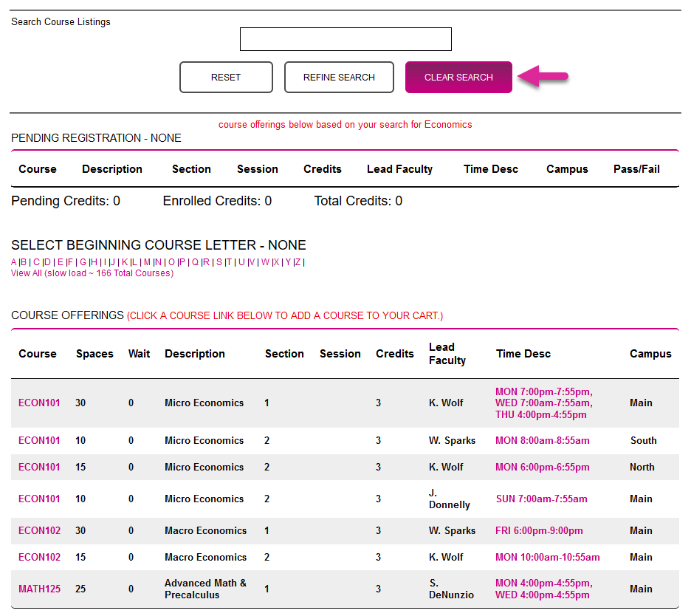This screenshot has width=691, height=616.
Task: Open the View All courses link
Action: click(x=92, y=273)
